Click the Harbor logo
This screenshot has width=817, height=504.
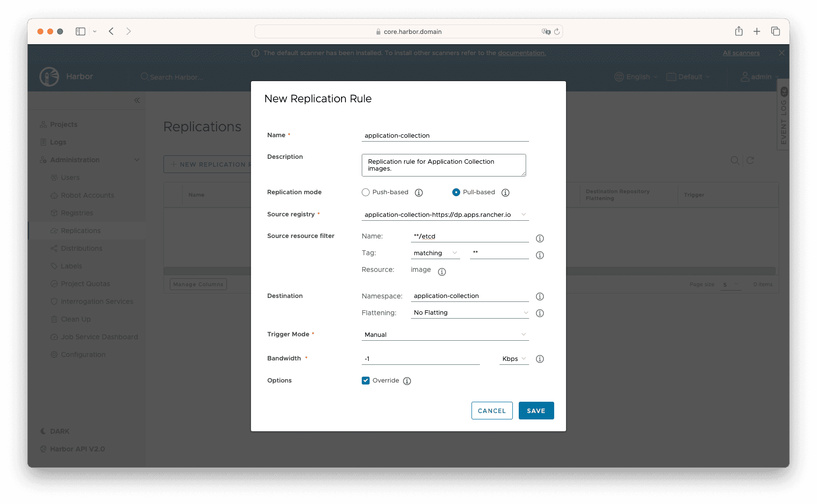point(49,77)
